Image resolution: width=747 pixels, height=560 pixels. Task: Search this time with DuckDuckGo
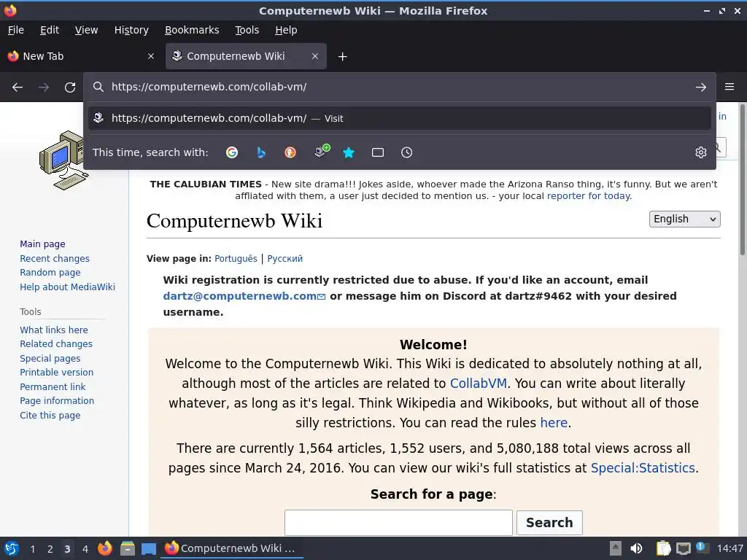coord(290,152)
